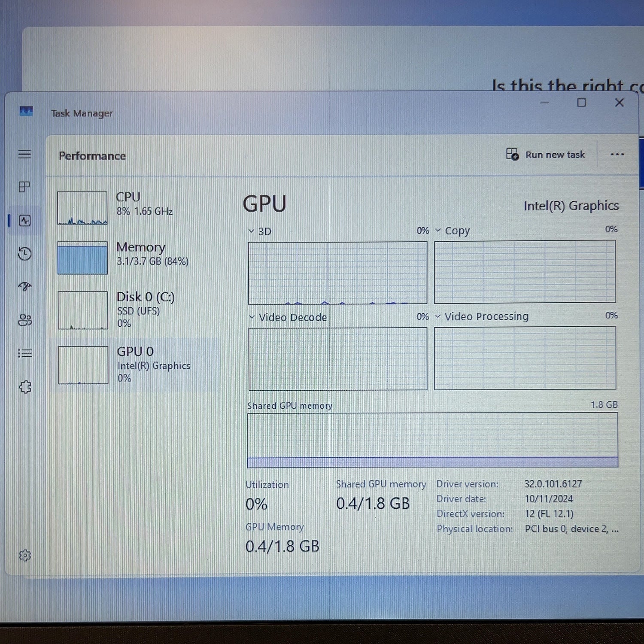The height and width of the screenshot is (644, 644).
Task: Click the 1.8 GB graph maximum label
Action: click(x=604, y=405)
